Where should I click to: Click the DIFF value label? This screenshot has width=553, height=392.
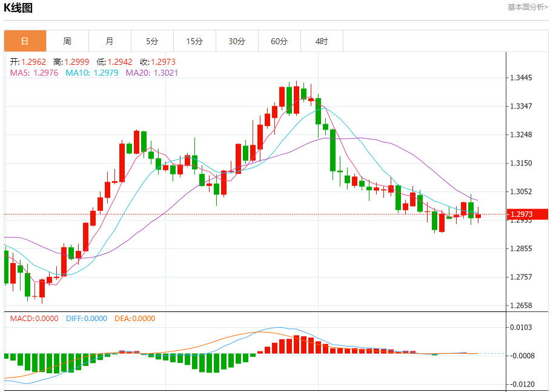point(86,318)
